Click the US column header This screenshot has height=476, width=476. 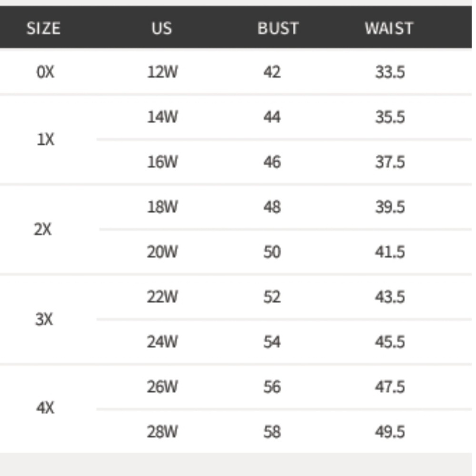click(x=161, y=29)
